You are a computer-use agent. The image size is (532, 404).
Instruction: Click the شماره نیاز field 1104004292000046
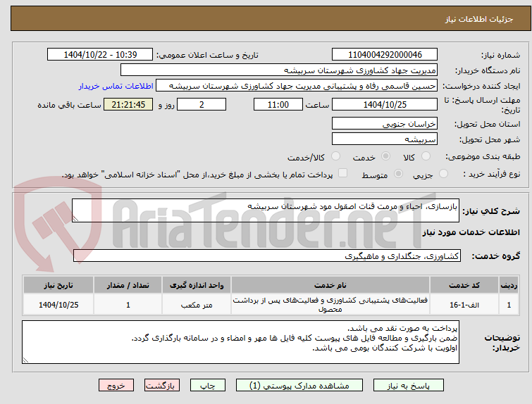(x=385, y=55)
